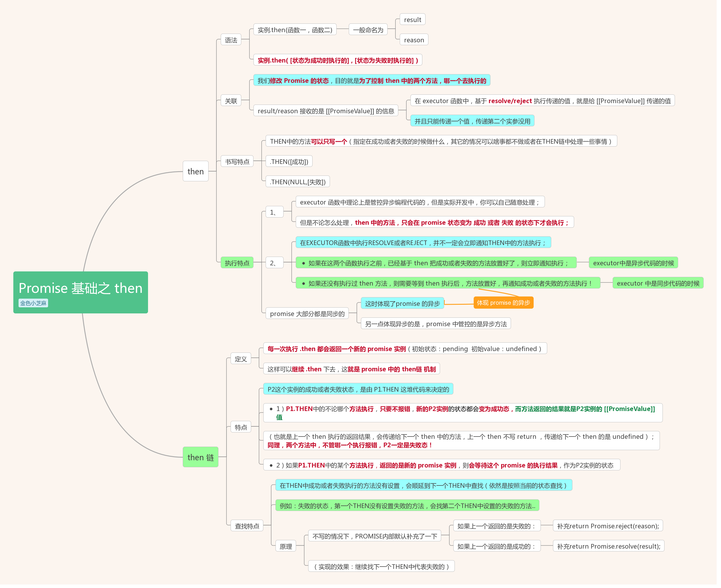The image size is (721, 588).
Task: Click the green '执行特点' node
Action: click(237, 263)
